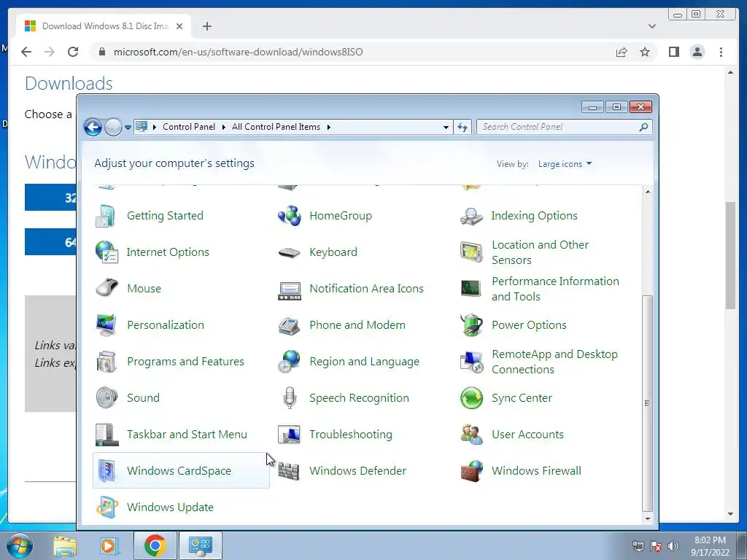Open Performance Information and Tools icon
This screenshot has height=560, width=747.
(x=471, y=289)
